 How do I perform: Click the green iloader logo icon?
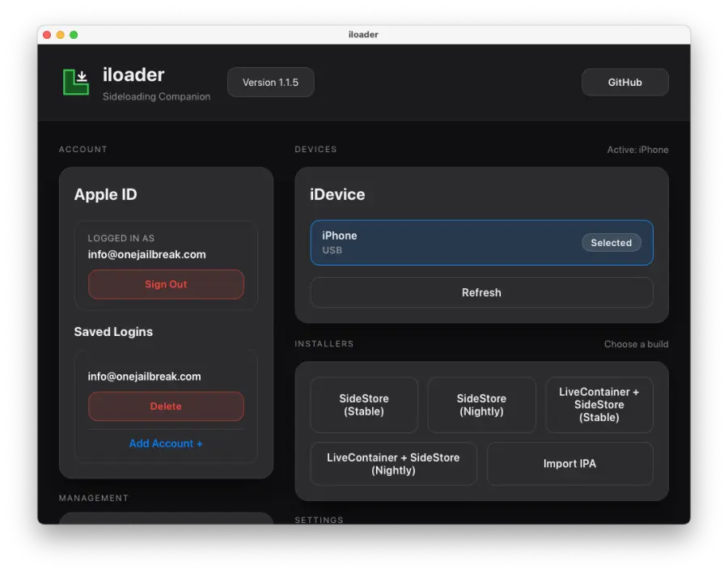click(76, 82)
